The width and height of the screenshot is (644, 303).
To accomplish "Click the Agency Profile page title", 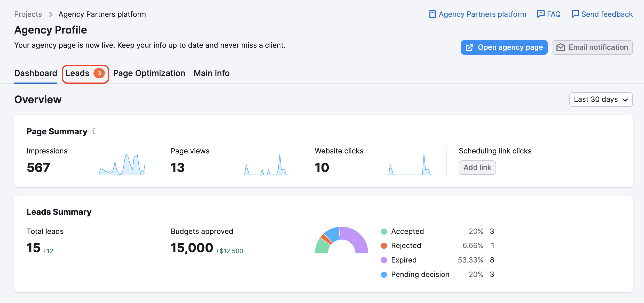I will point(51,30).
